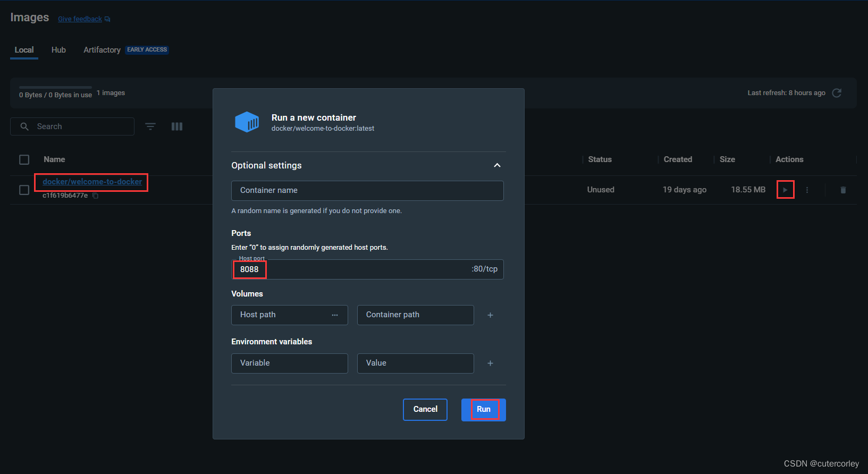868x474 pixels.
Task: Copy image ID c1f619b6477e using copy icon
Action: [x=96, y=196]
